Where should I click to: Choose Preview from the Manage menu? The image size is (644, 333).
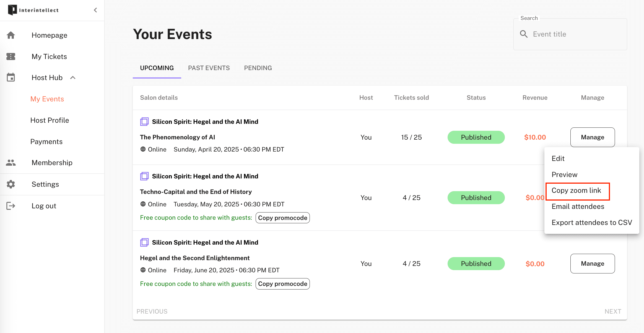tap(592, 175)
